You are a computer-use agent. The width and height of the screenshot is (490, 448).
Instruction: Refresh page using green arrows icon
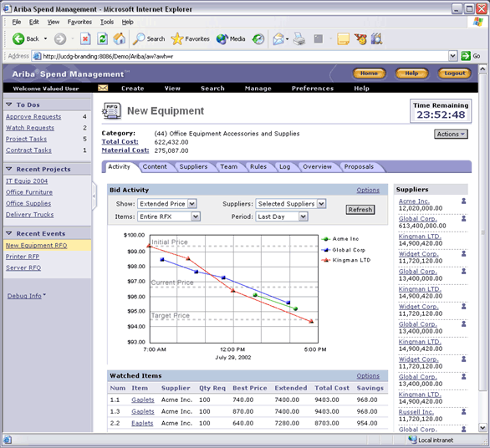click(x=102, y=39)
